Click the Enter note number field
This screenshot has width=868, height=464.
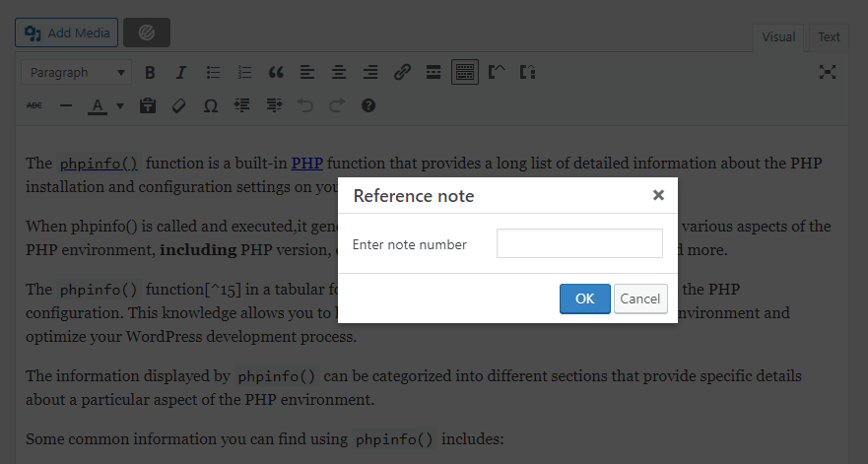pos(579,243)
